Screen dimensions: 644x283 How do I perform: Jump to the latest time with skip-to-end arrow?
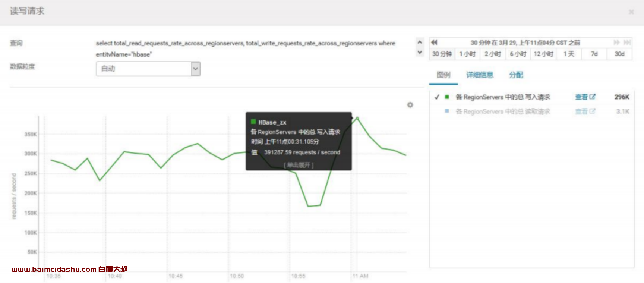click(x=627, y=43)
